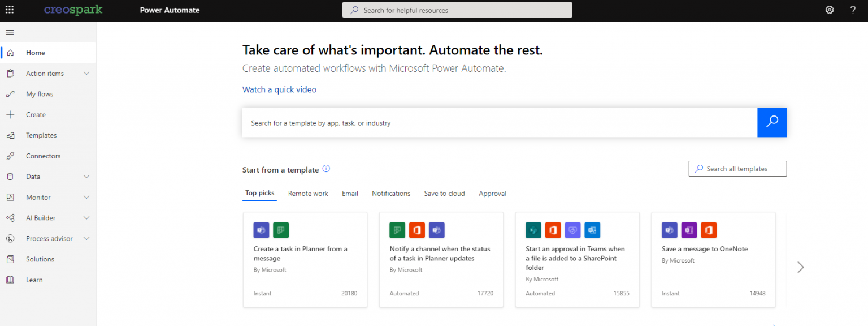
Task: Open the Templates section
Action: click(x=41, y=135)
